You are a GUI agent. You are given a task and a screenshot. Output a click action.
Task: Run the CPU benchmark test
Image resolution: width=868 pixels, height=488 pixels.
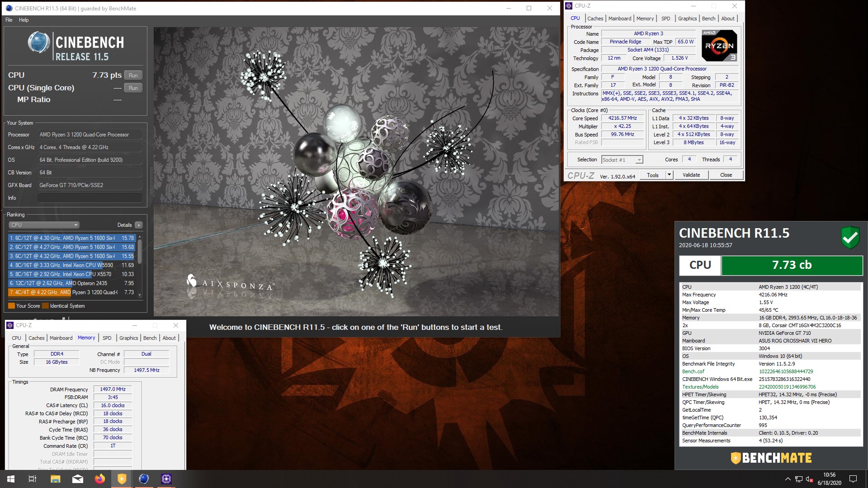(x=133, y=75)
